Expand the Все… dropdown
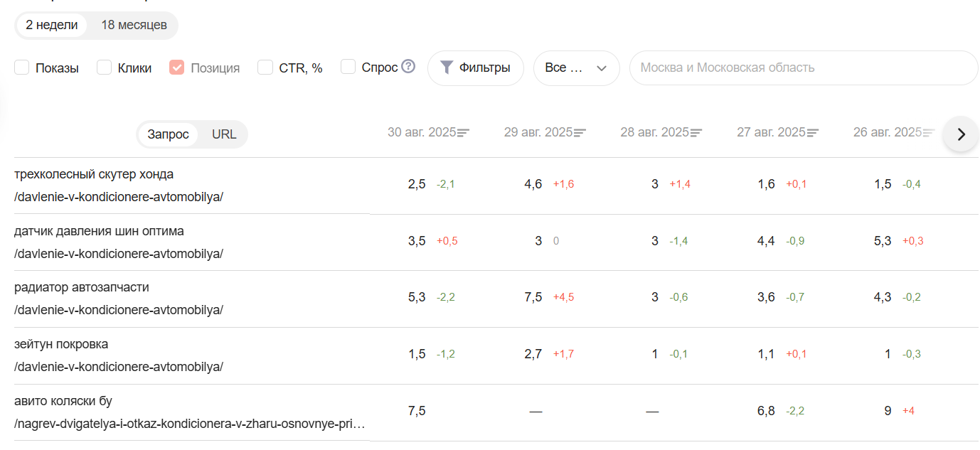Screen dimensions: 980x450 [x=576, y=68]
